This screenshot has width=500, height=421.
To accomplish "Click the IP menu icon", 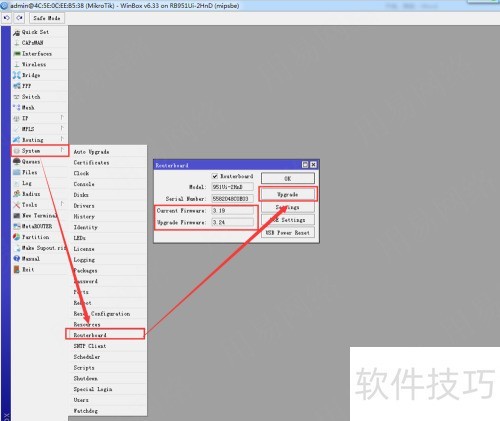I will point(17,118).
